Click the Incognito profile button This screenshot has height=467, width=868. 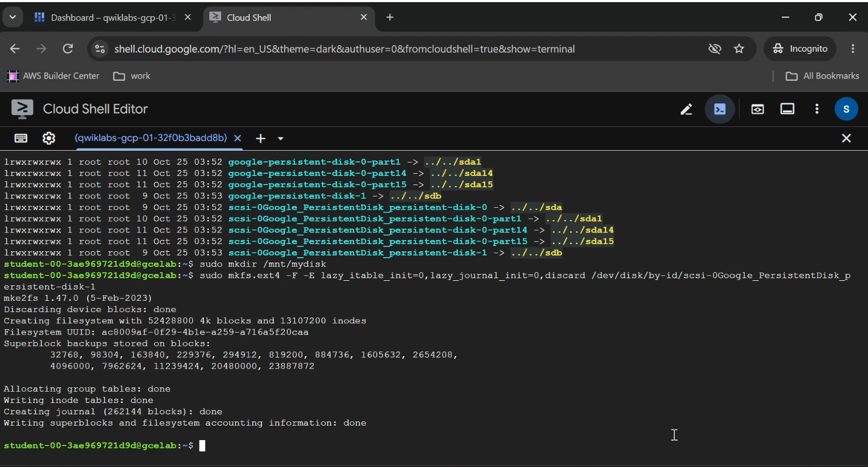pos(800,49)
